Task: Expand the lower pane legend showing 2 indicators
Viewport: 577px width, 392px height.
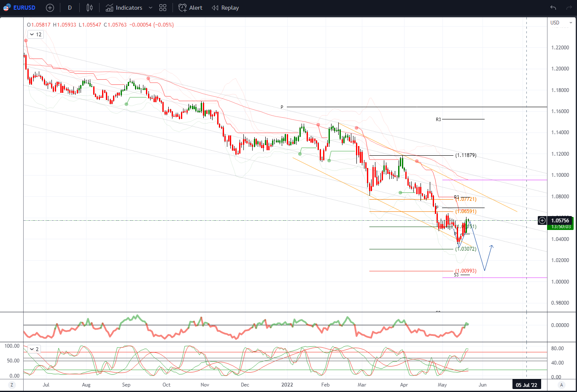Action: click(x=34, y=349)
